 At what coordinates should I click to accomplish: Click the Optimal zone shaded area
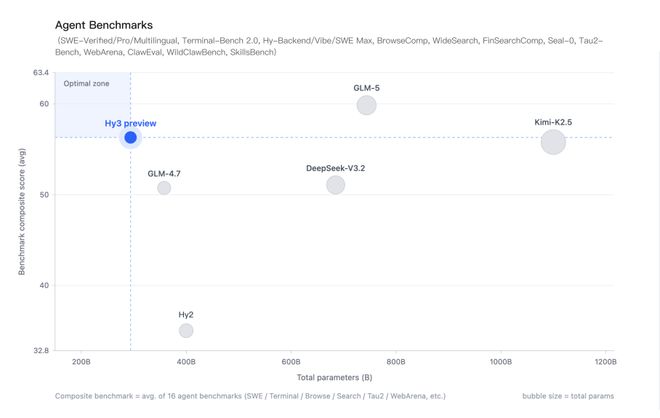[92, 105]
